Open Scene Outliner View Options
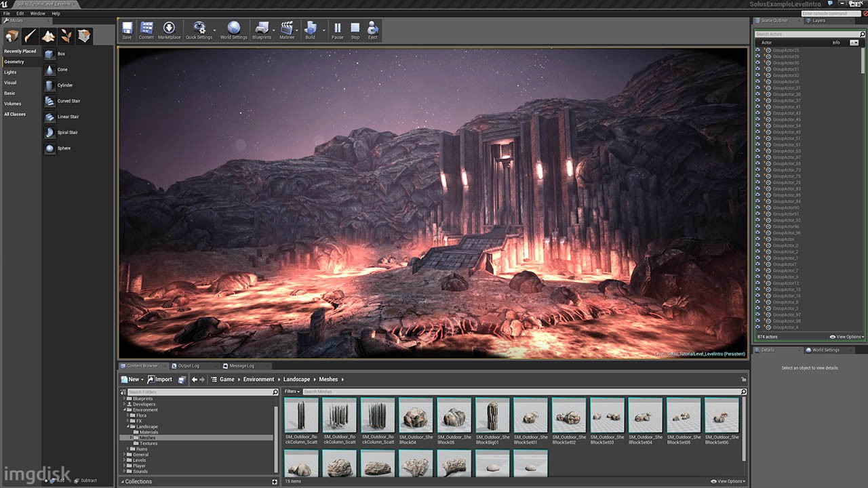This screenshot has height=488, width=868. [x=846, y=337]
